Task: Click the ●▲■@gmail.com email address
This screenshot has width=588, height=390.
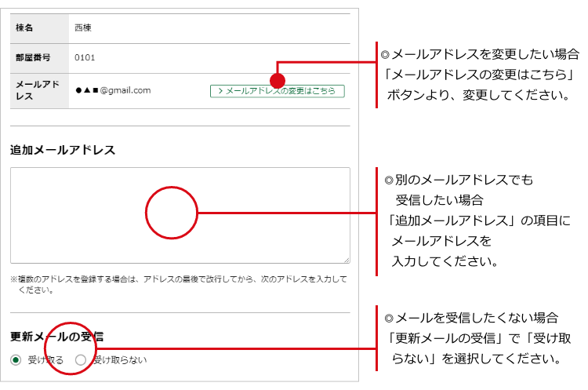Action: [113, 90]
